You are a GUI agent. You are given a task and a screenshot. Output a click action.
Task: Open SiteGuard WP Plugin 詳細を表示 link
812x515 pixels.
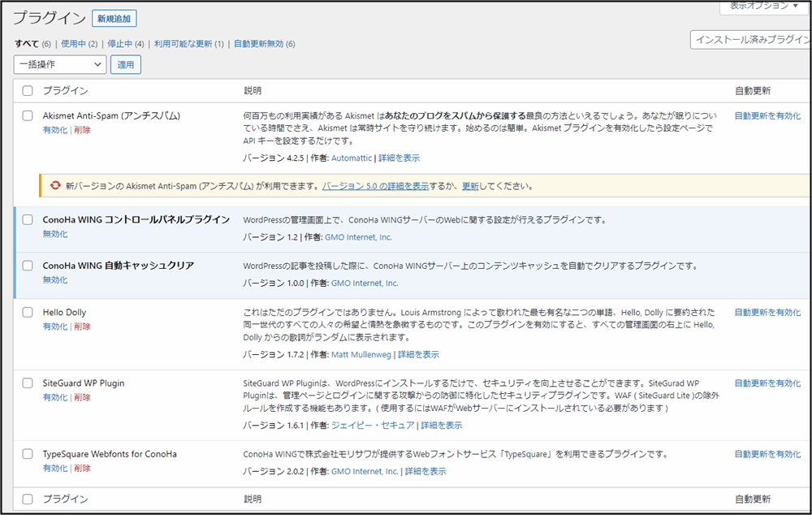click(x=442, y=426)
